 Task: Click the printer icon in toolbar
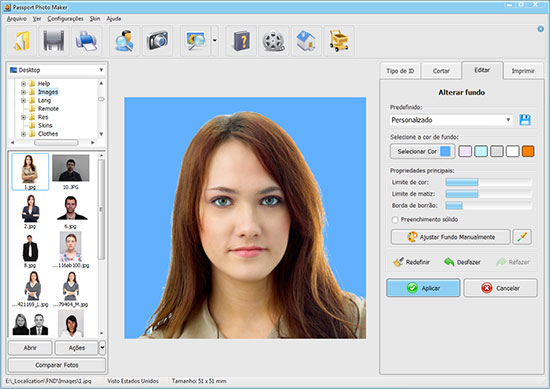pos(87,41)
